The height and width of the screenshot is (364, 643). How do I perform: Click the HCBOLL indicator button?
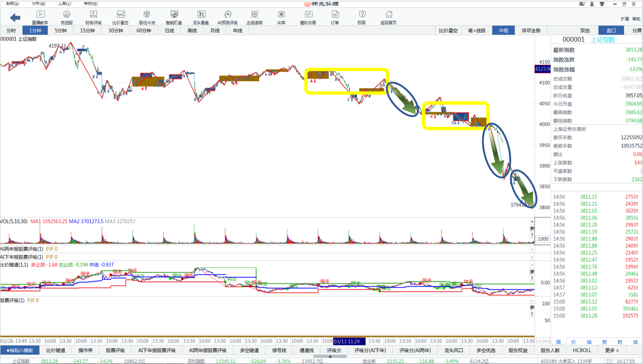pyautogui.click(x=582, y=350)
